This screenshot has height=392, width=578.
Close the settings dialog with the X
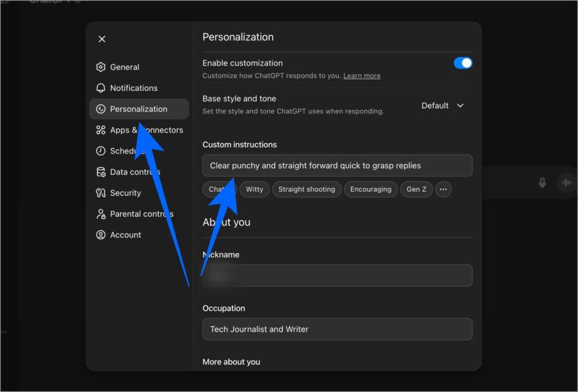point(102,39)
